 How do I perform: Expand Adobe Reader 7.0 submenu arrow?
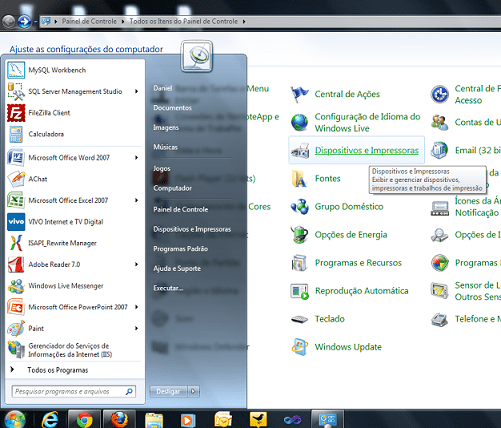(136, 264)
